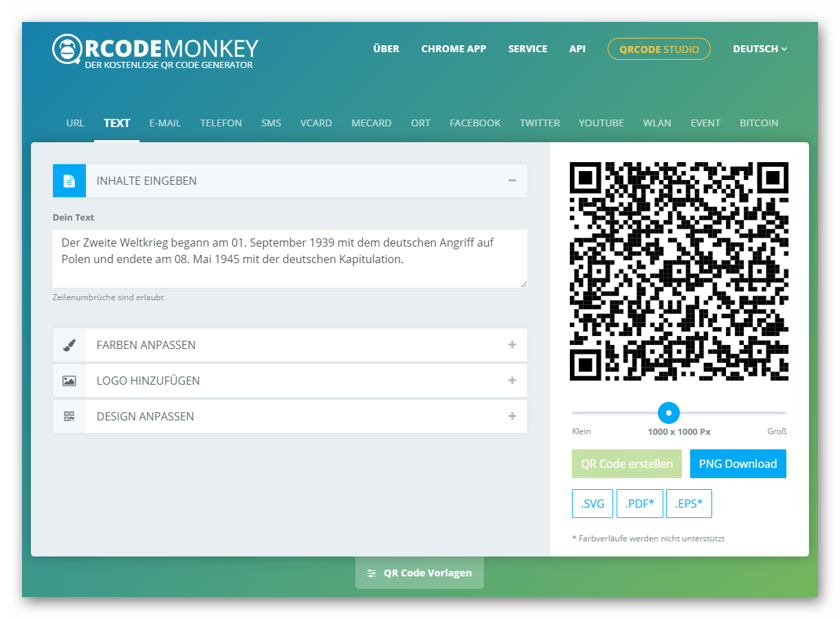Open the WLAN tab
This screenshot has width=840, height=619.
coord(657,123)
